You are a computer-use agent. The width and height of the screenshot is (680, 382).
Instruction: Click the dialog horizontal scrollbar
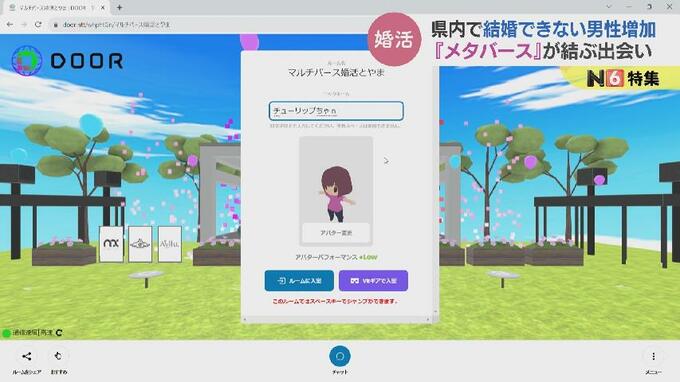[x=336, y=320]
